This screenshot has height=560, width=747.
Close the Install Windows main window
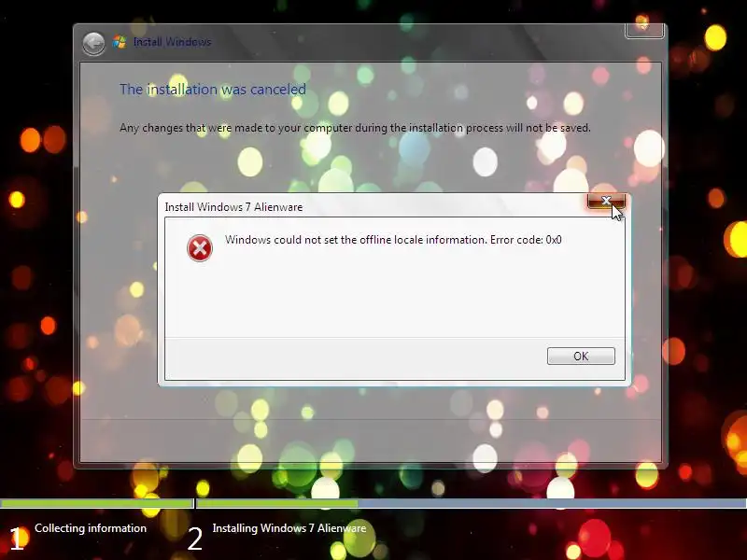click(x=644, y=30)
